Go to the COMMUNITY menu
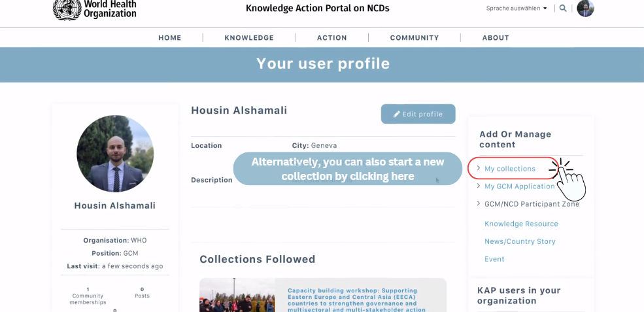 pos(415,38)
